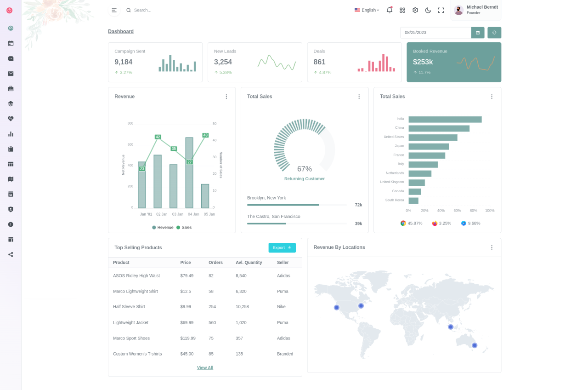Open the settings gear icon

[x=415, y=10]
